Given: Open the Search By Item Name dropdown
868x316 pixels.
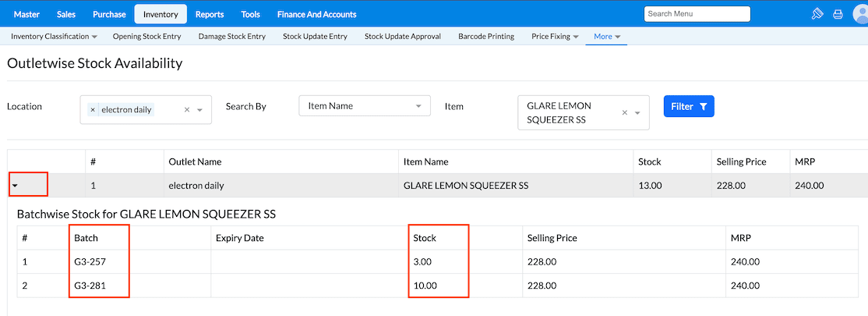Looking at the screenshot, I should 364,106.
